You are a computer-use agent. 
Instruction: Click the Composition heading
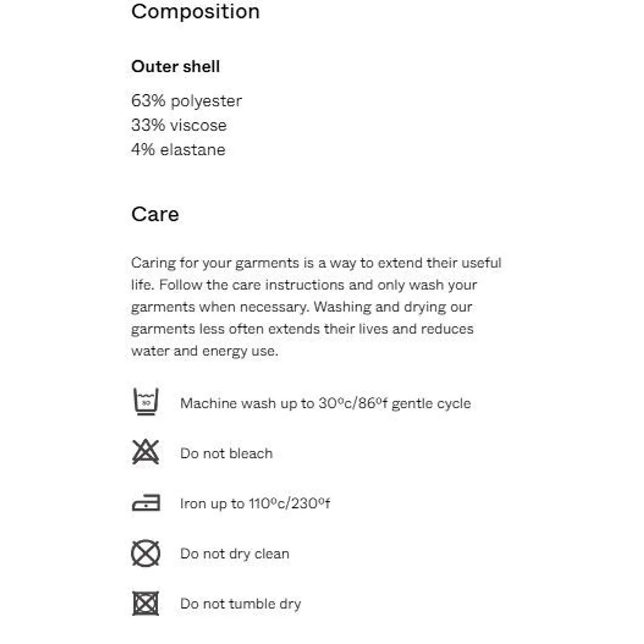[195, 11]
